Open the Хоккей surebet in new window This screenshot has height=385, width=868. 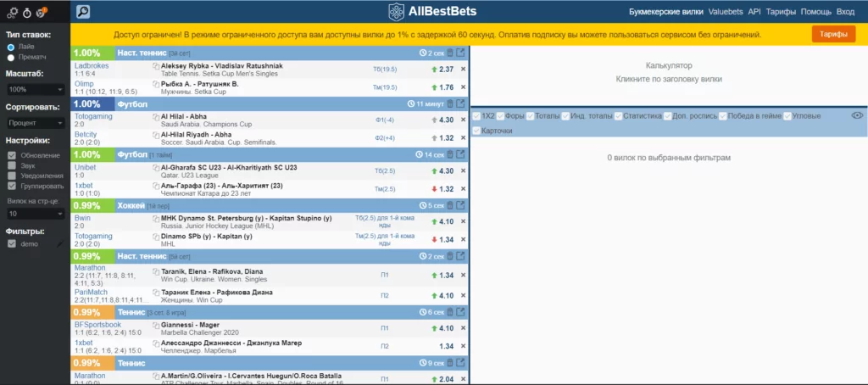pos(460,206)
